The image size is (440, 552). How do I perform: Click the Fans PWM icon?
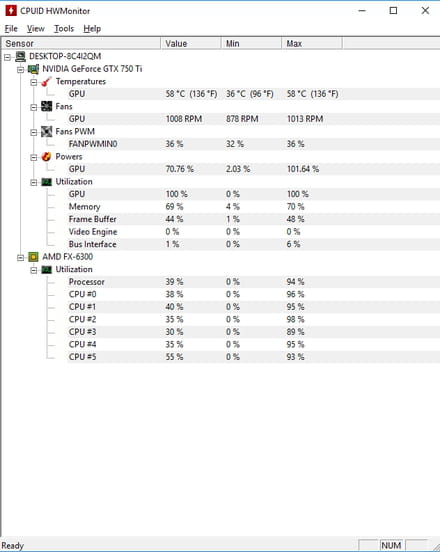click(46, 132)
